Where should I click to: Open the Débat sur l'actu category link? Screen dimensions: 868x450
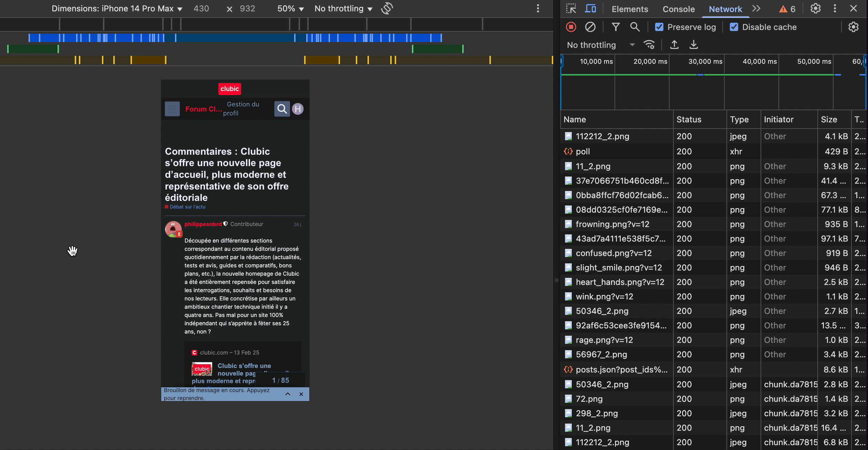coord(187,207)
